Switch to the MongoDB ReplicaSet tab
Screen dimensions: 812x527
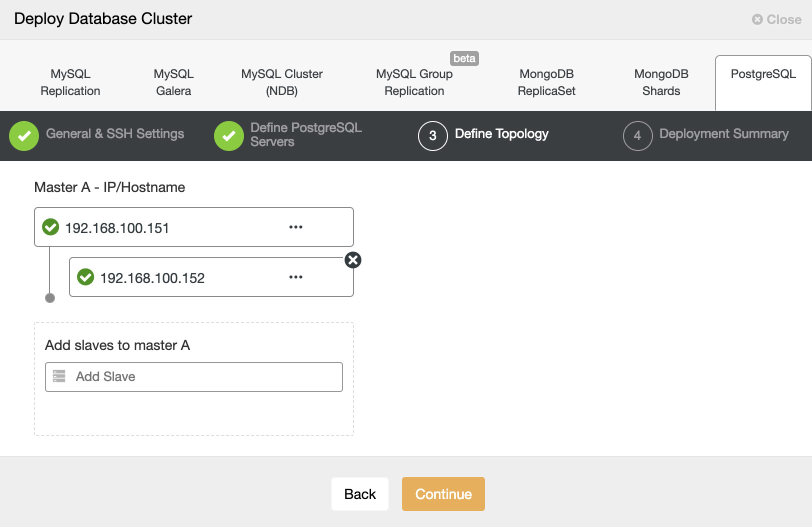tap(546, 82)
